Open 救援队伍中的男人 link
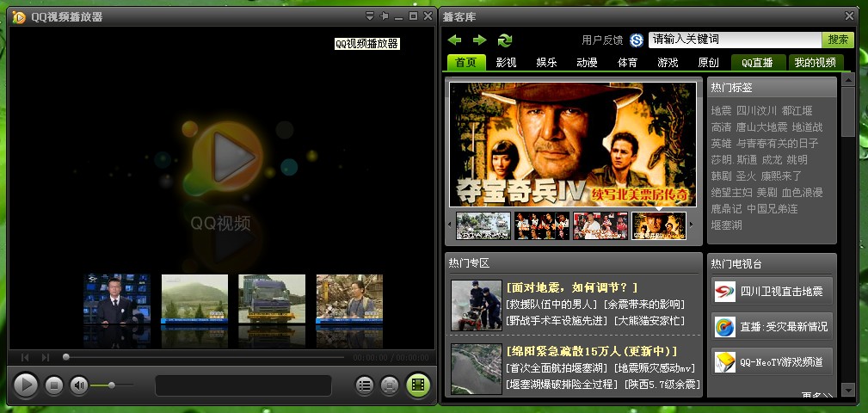Screen dimensions: 868x413 click(552, 305)
